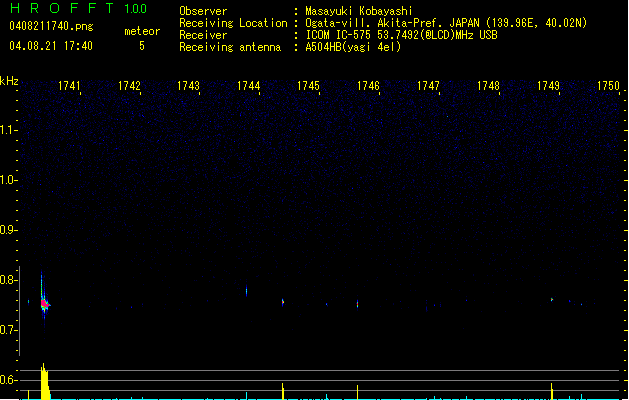Click time marker 1746
Image resolution: width=629 pixels, height=400 pixels.
368,86
